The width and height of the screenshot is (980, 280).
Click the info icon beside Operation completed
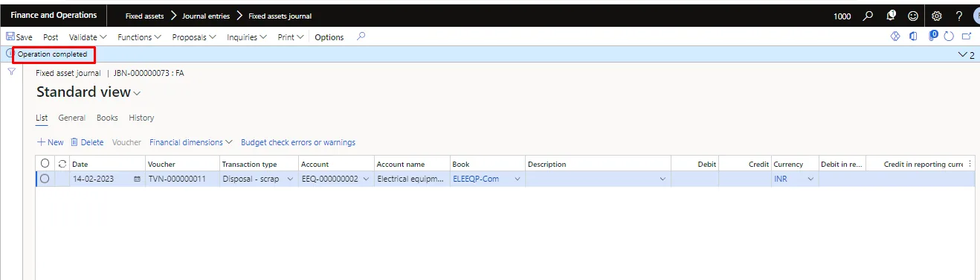[10, 54]
